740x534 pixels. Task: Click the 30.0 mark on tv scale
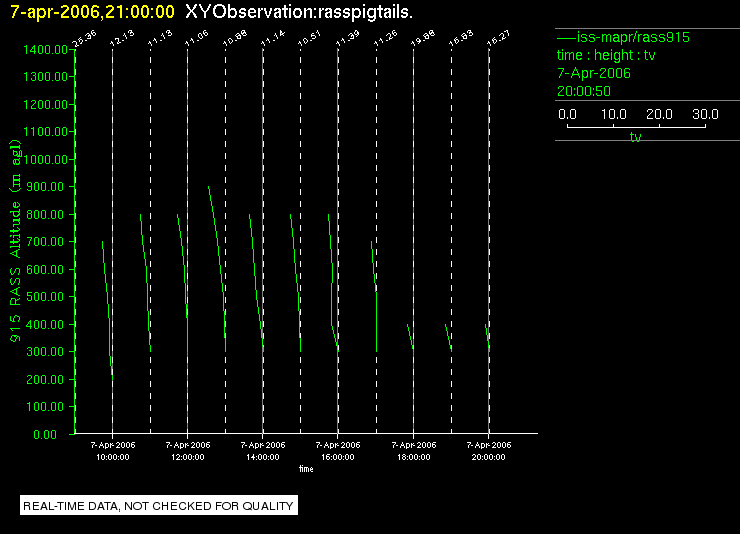click(x=705, y=114)
